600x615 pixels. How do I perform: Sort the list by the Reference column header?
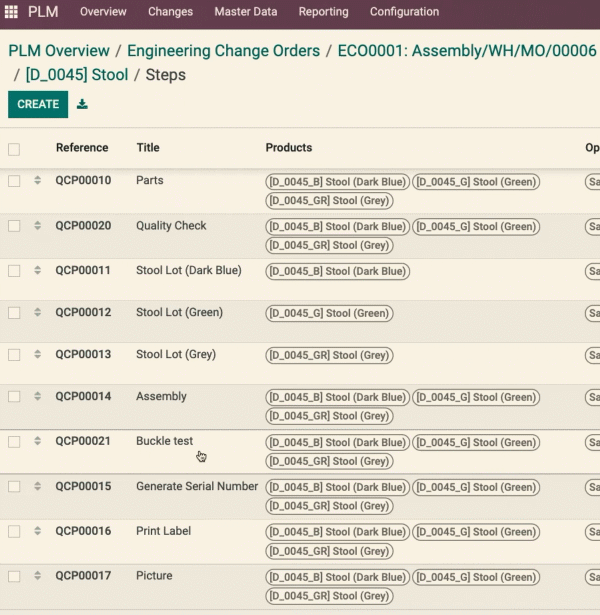[x=82, y=147]
